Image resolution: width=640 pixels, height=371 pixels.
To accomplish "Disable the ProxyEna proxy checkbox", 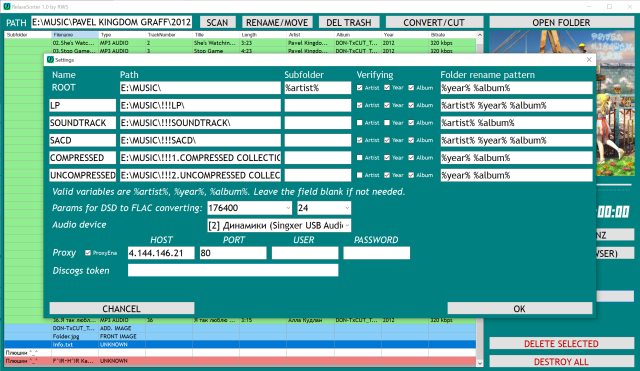I will coord(88,253).
